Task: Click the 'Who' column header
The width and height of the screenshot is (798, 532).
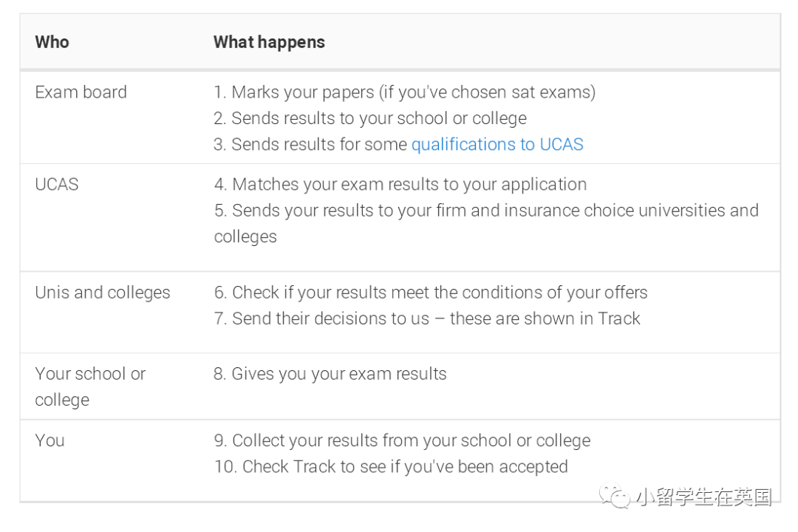Action: (x=52, y=41)
